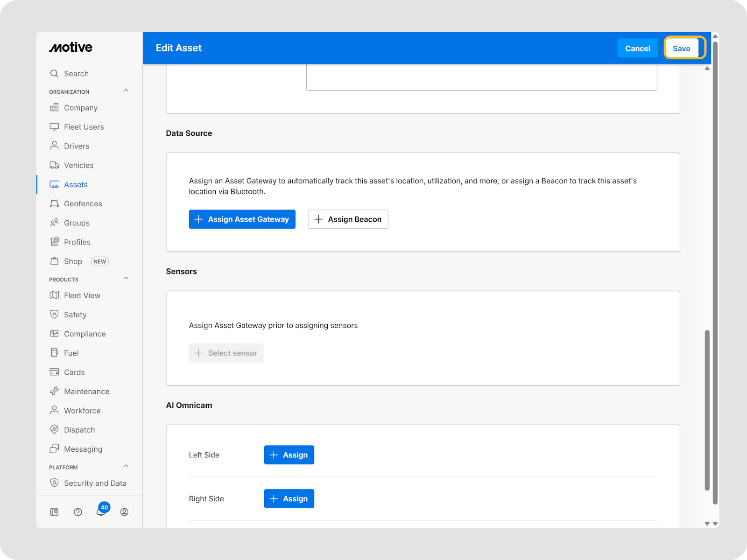Open the Geofences menu item
747x560 pixels.
(83, 203)
